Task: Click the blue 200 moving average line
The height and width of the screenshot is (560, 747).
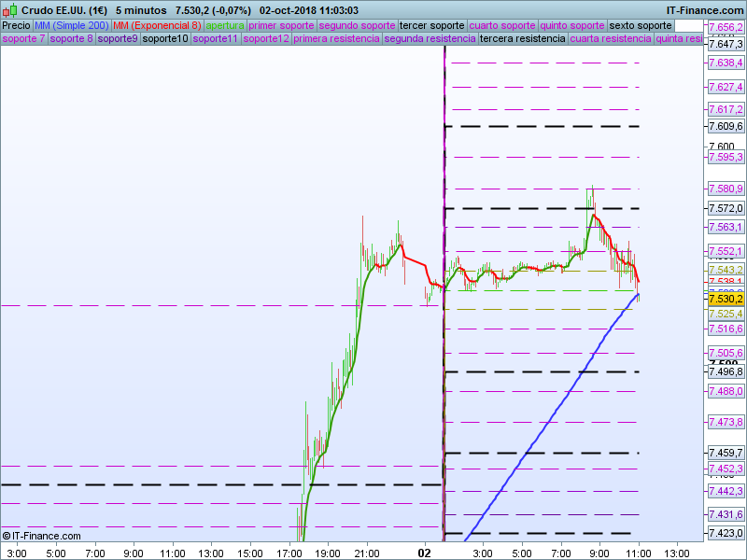Action: point(549,421)
